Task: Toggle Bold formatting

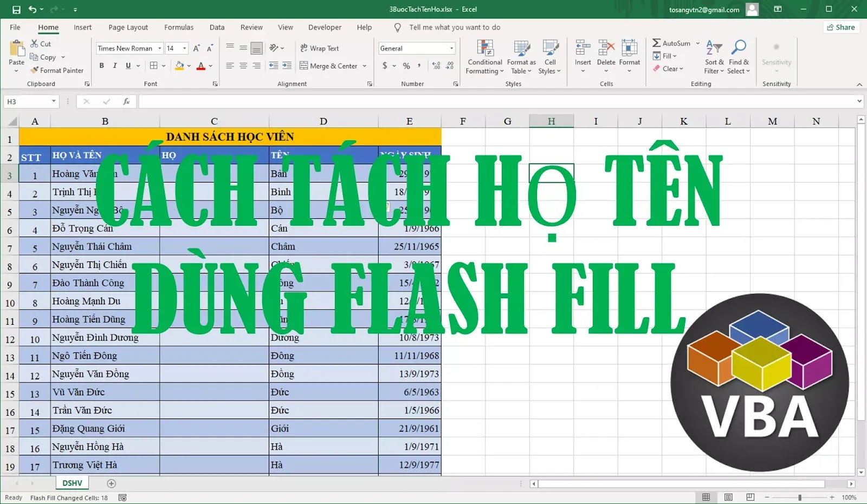Action: [x=101, y=66]
